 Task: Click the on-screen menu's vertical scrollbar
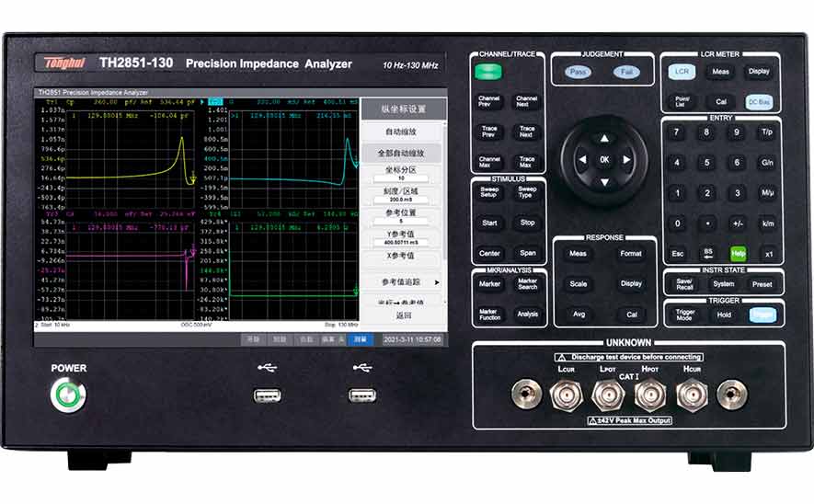pos(444,212)
